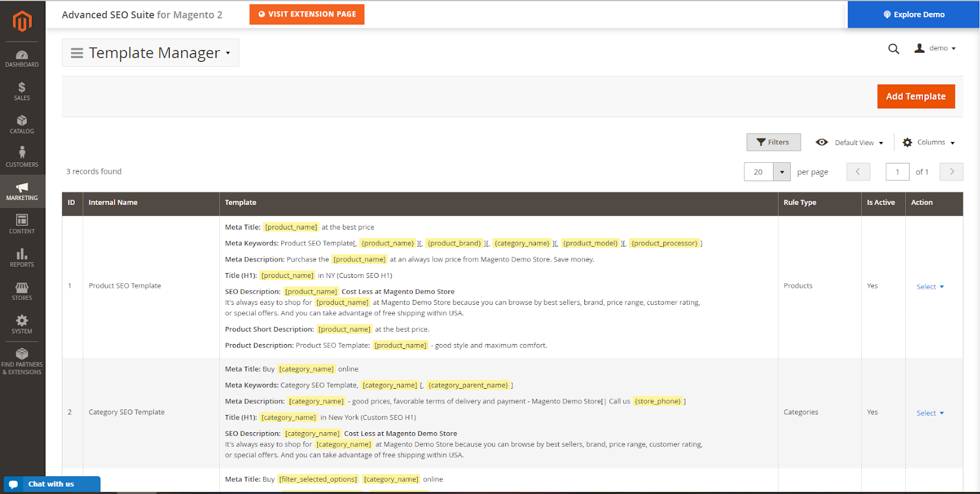
Task: Open the Stores sidebar menu
Action: [x=22, y=291]
